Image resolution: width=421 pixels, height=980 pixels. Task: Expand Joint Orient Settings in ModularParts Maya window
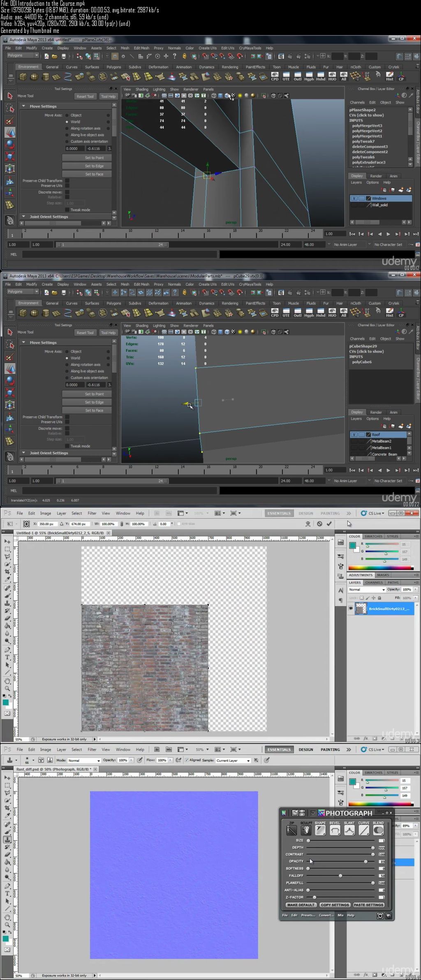23,453
